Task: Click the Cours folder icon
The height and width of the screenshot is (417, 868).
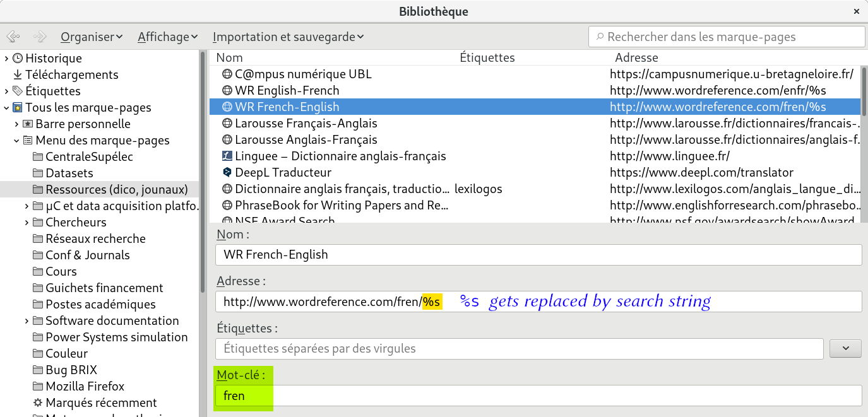Action: 38,271
